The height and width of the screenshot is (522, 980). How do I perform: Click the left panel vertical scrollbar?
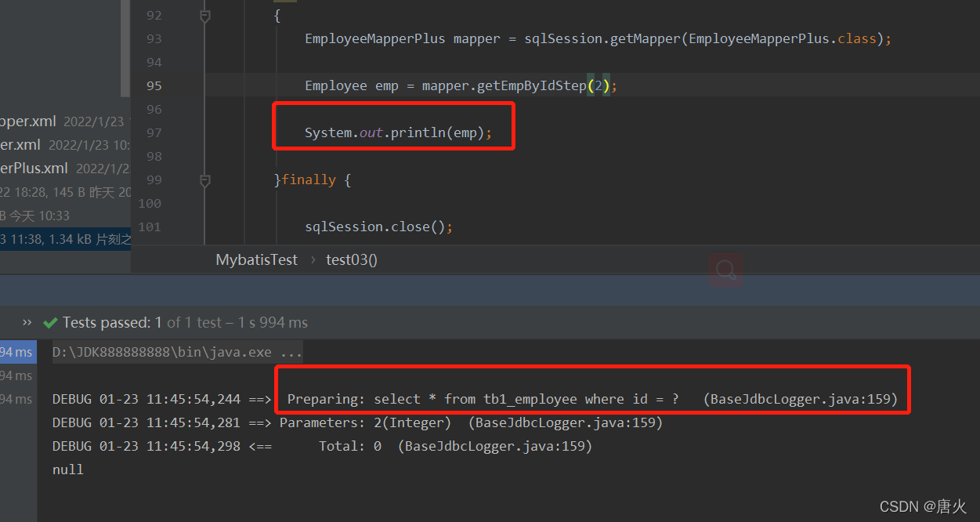click(125, 49)
